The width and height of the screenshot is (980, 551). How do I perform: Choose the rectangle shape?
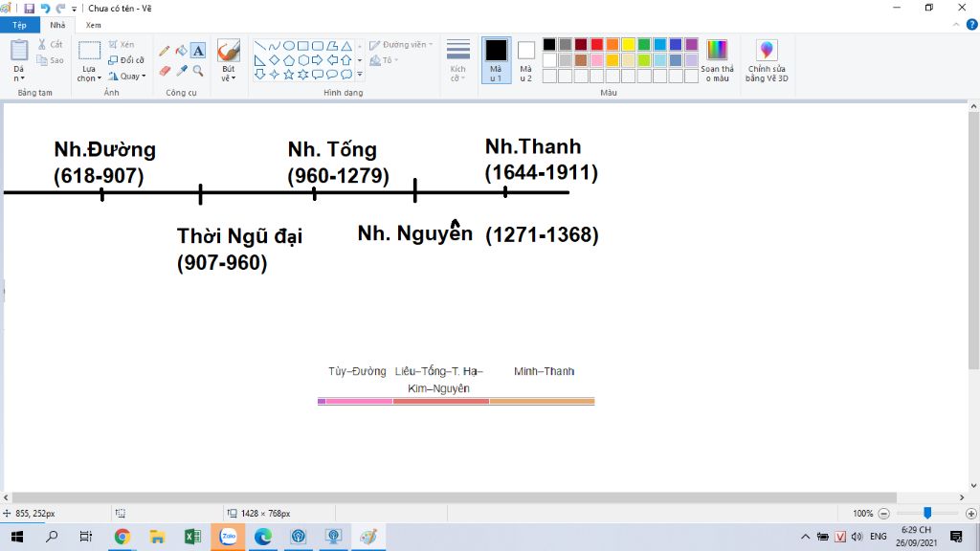pyautogui.click(x=303, y=46)
